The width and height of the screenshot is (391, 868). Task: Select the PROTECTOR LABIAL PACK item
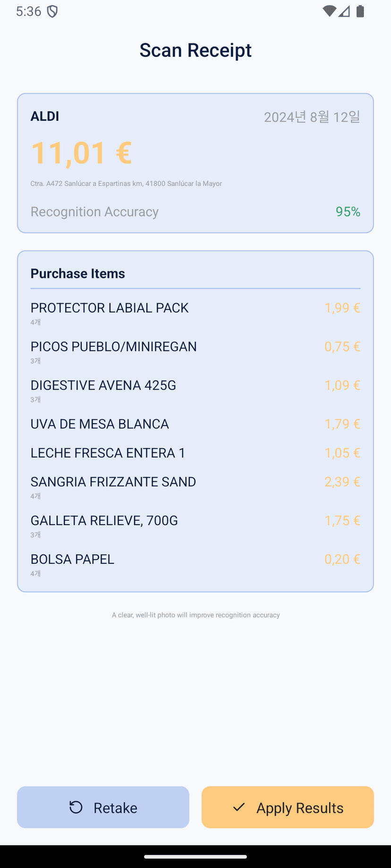(195, 313)
